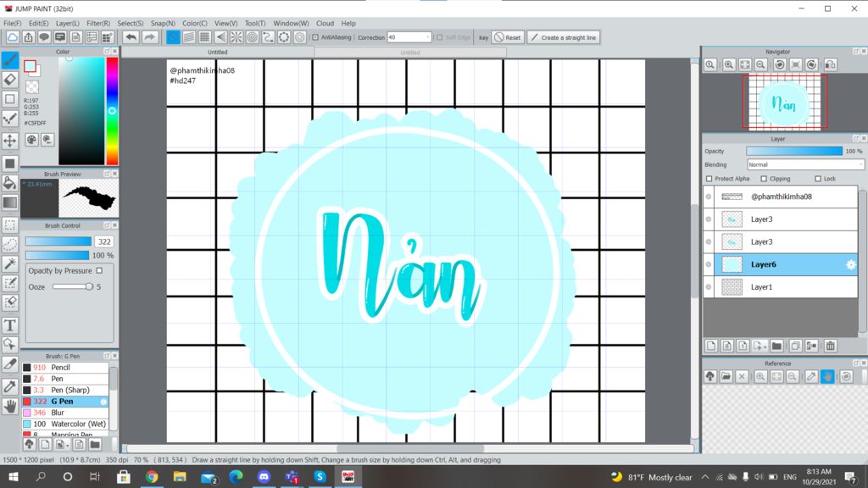Hide the @phamthikimha08 layer

[x=709, y=197]
